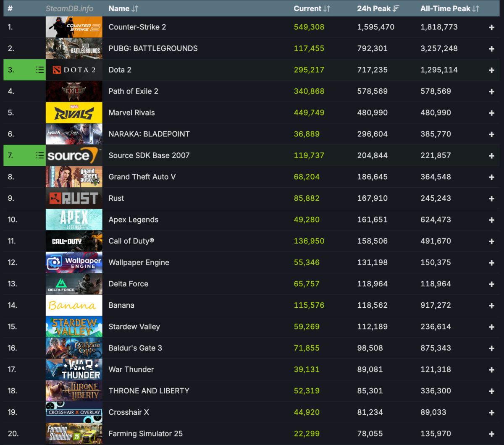Open the THRONE AND LIBERTY page
The width and height of the screenshot is (504, 445).
[x=149, y=391]
